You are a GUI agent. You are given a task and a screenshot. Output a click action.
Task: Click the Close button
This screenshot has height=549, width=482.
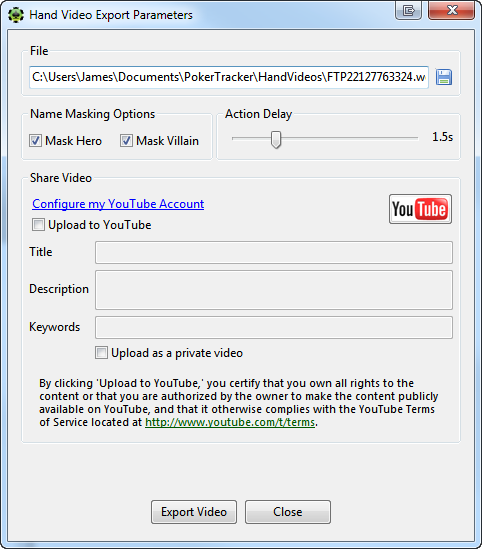point(288,512)
